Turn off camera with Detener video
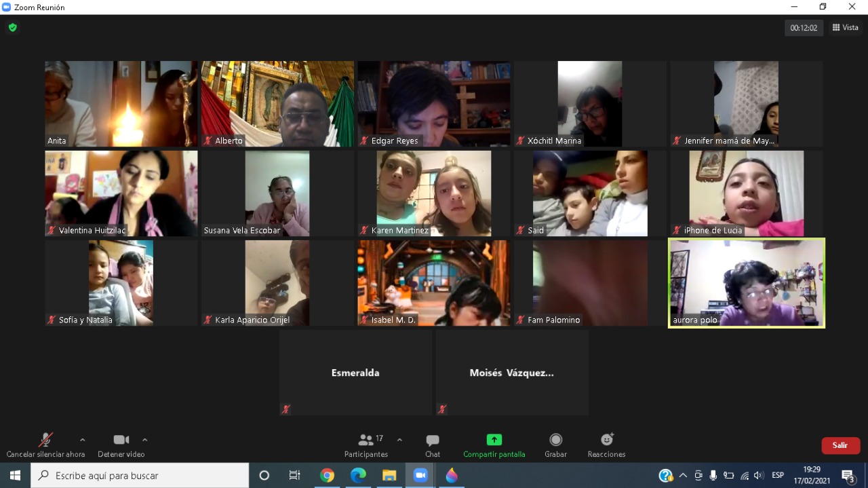 click(x=121, y=445)
